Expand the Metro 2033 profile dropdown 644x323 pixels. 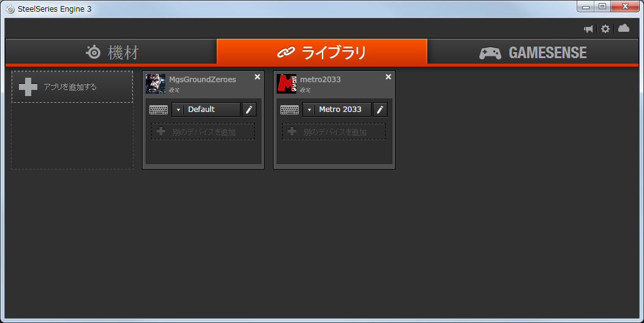337,110
